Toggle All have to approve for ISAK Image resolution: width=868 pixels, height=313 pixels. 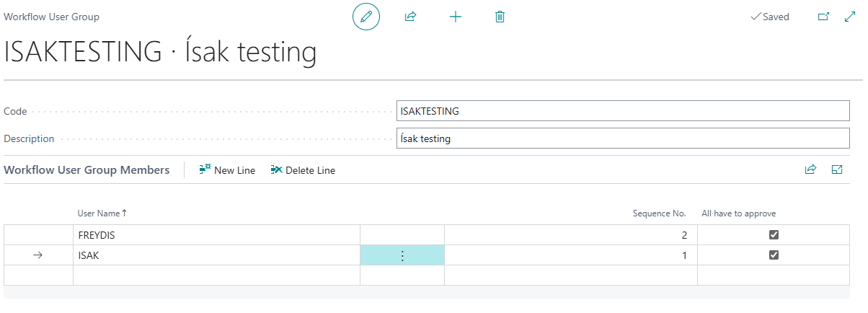pos(774,255)
